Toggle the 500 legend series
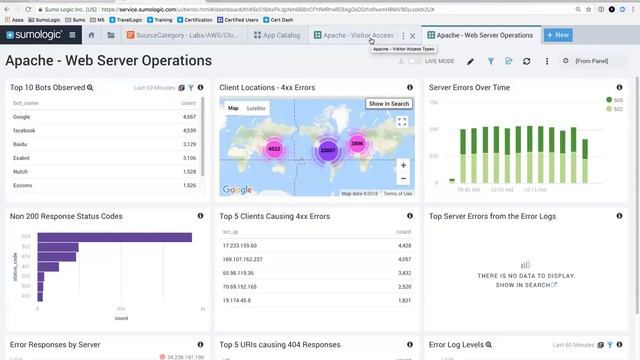The height and width of the screenshot is (360, 640). (614, 100)
